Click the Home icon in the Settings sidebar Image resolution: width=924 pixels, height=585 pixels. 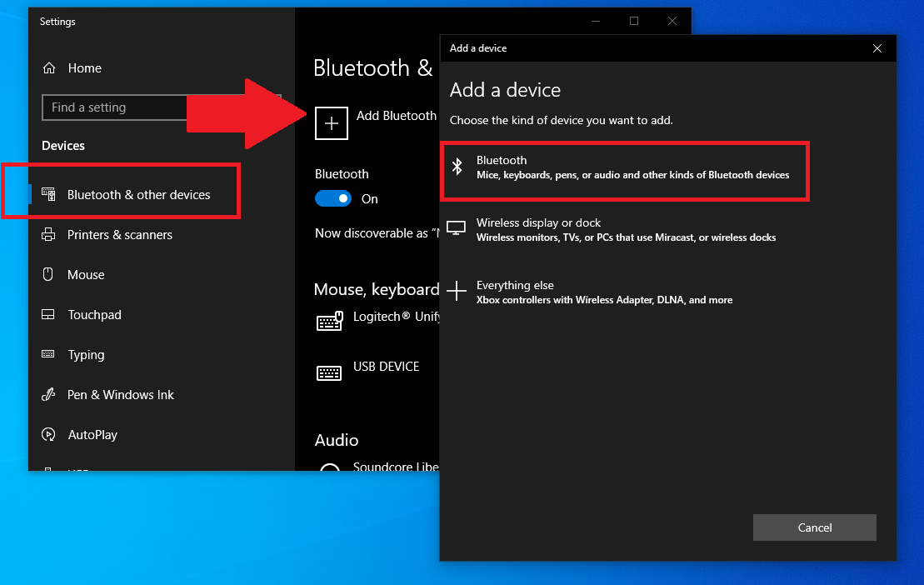click(50, 67)
